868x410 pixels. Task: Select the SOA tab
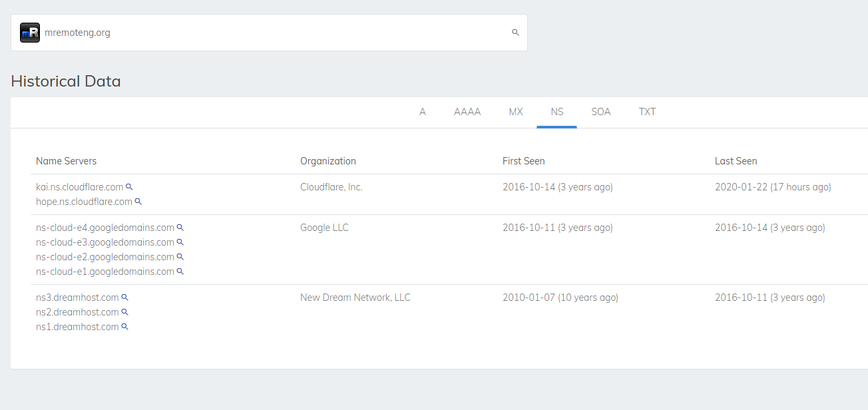tap(601, 112)
